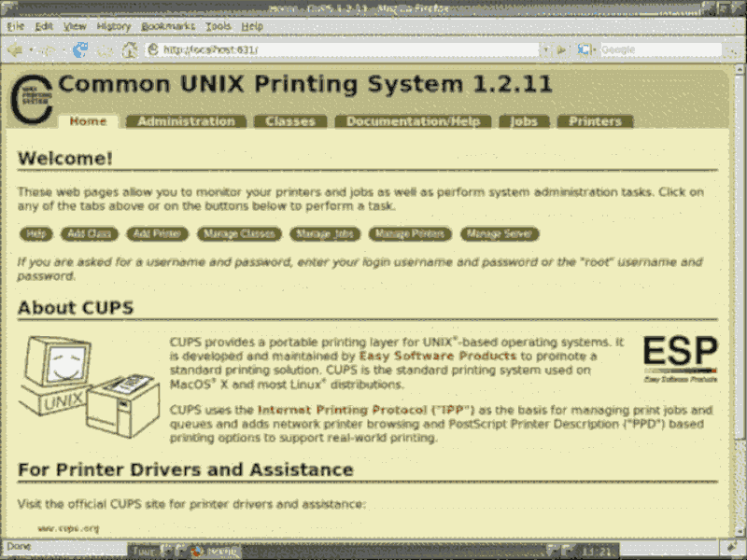Click the taskbar clock showing 13:21

point(596,552)
